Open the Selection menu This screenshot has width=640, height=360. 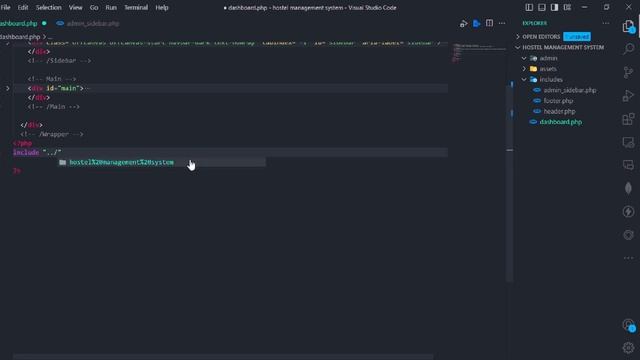coord(49,7)
